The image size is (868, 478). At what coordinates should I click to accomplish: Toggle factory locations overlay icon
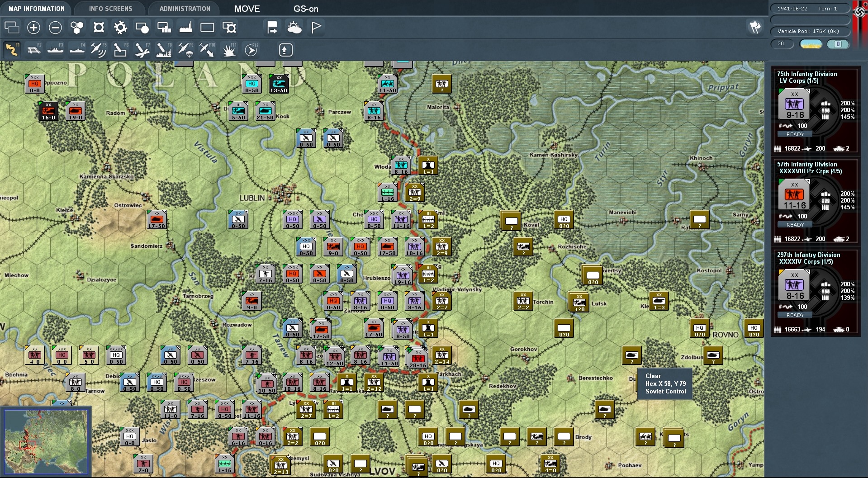point(185,28)
